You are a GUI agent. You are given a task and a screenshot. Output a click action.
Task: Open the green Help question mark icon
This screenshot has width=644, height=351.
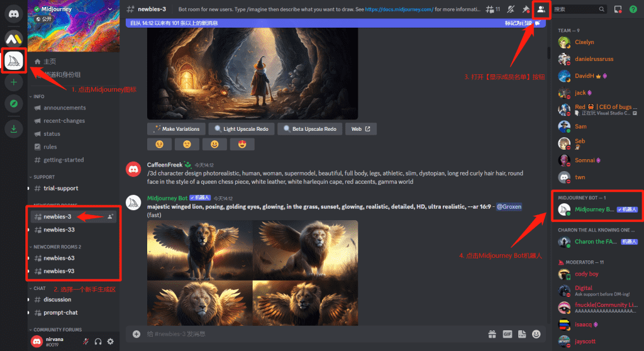(x=633, y=9)
